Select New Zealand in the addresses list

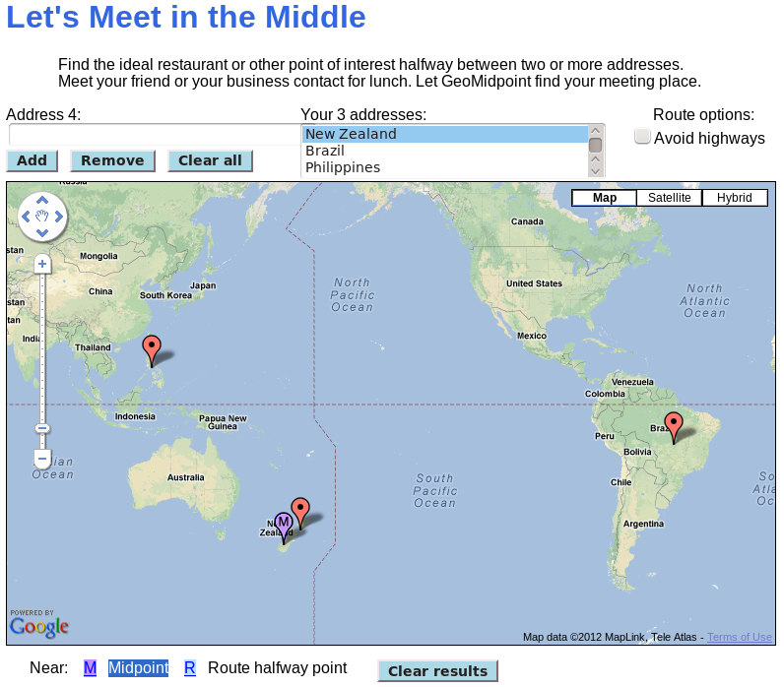click(351, 134)
